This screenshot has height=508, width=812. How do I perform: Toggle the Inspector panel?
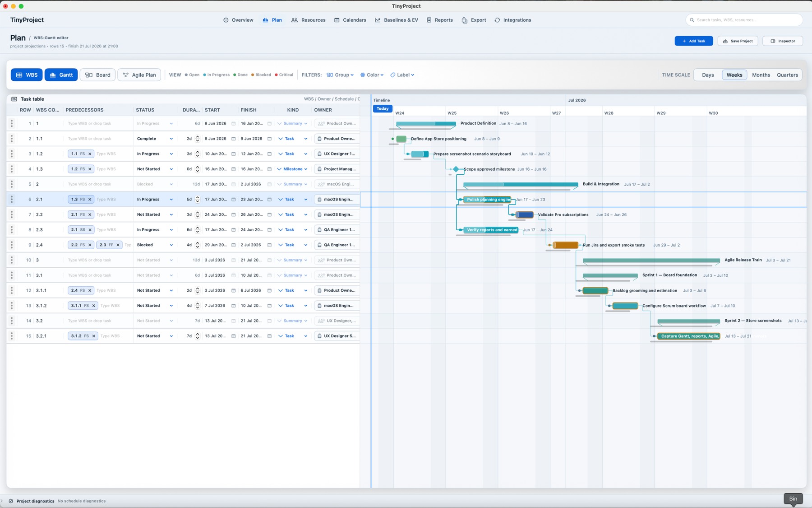point(783,41)
